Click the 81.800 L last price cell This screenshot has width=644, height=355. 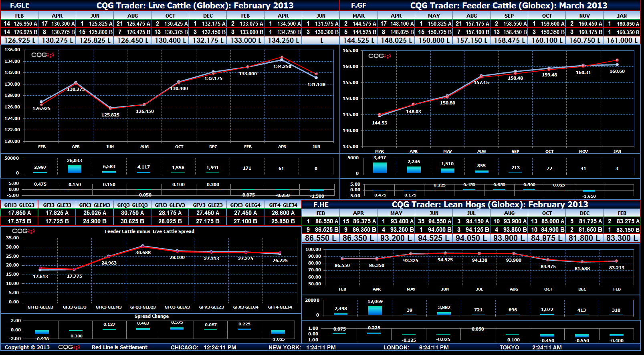[x=585, y=238]
